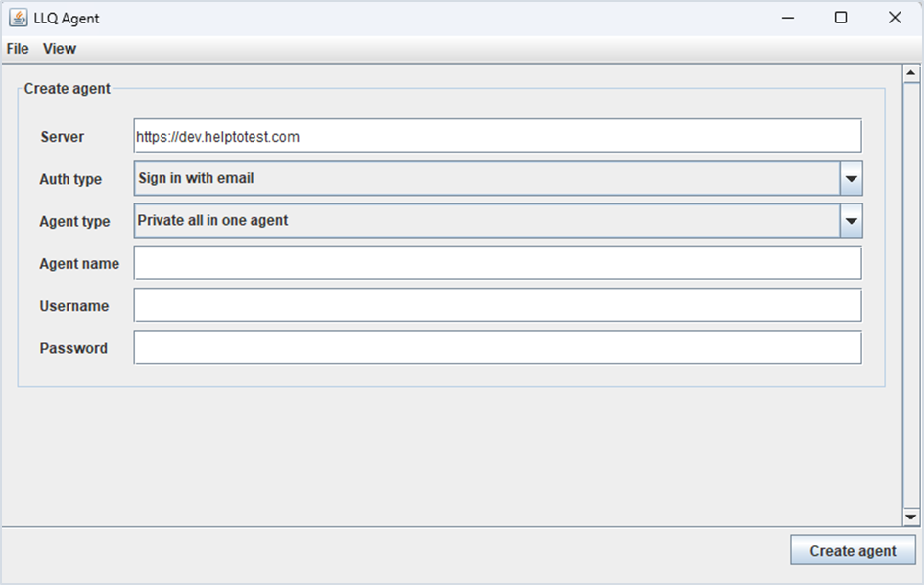Click into the Password field
924x585 pixels.
click(x=497, y=347)
